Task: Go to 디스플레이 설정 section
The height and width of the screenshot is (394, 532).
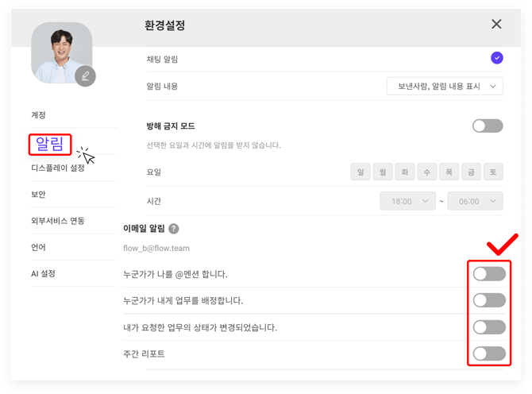Action: point(57,168)
